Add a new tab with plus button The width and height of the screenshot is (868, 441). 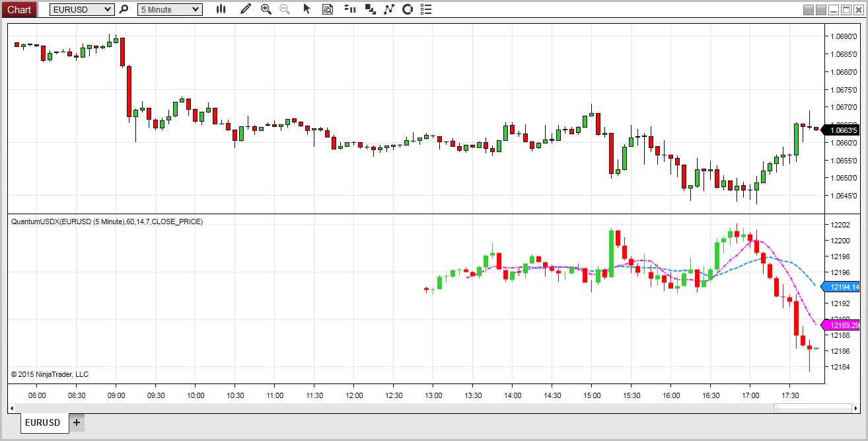tap(77, 422)
